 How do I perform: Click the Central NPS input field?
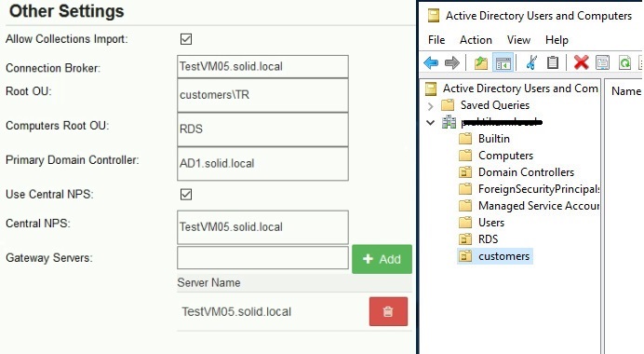[x=262, y=227]
